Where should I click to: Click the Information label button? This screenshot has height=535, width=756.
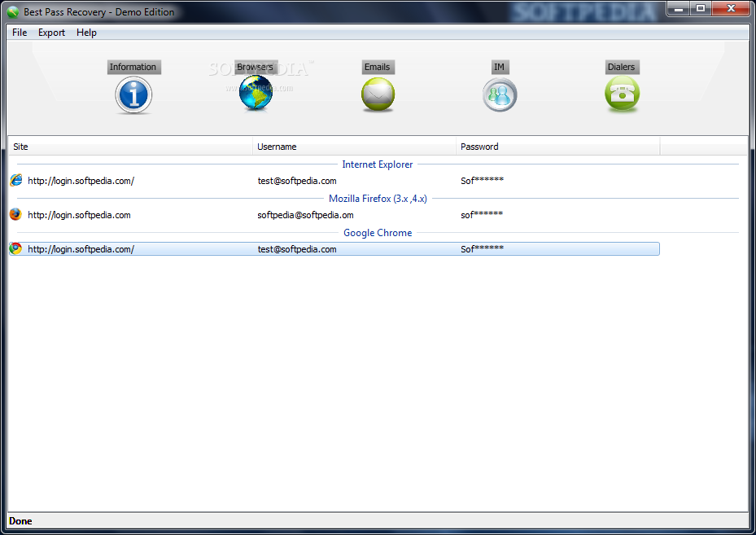[133, 67]
